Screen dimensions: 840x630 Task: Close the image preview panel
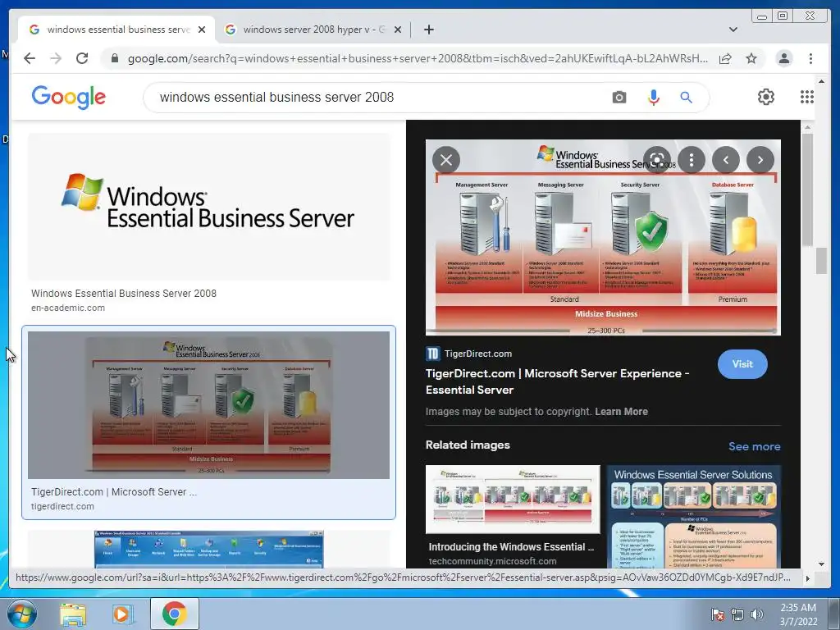446,160
